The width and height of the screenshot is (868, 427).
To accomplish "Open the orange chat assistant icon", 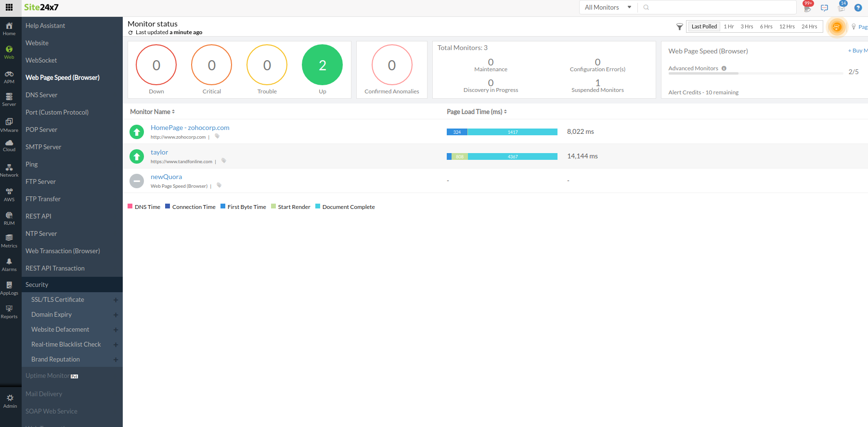I will pyautogui.click(x=836, y=27).
